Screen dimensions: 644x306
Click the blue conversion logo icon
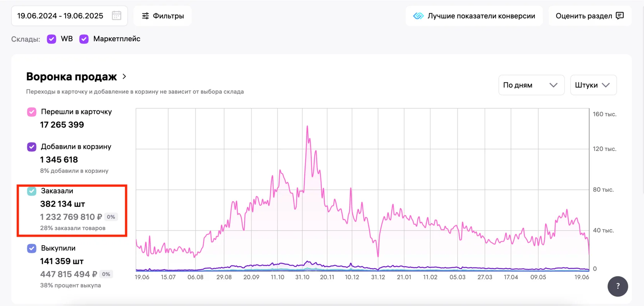pyautogui.click(x=418, y=16)
